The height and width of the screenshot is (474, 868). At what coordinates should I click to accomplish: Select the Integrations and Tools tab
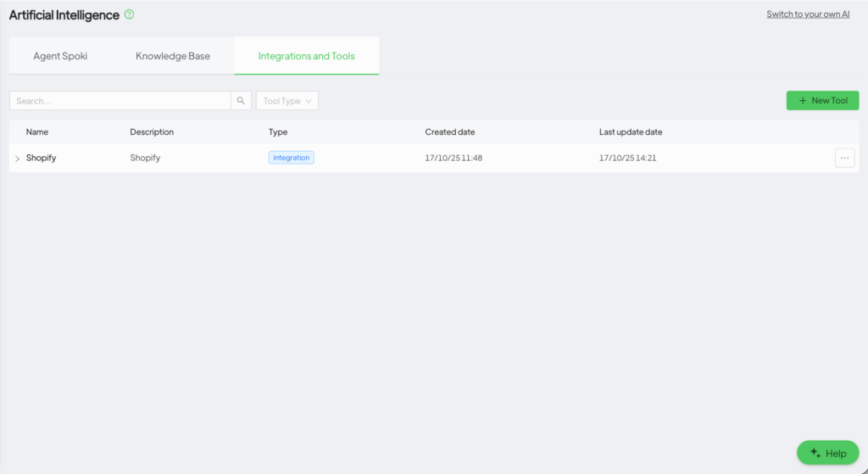[x=306, y=56]
